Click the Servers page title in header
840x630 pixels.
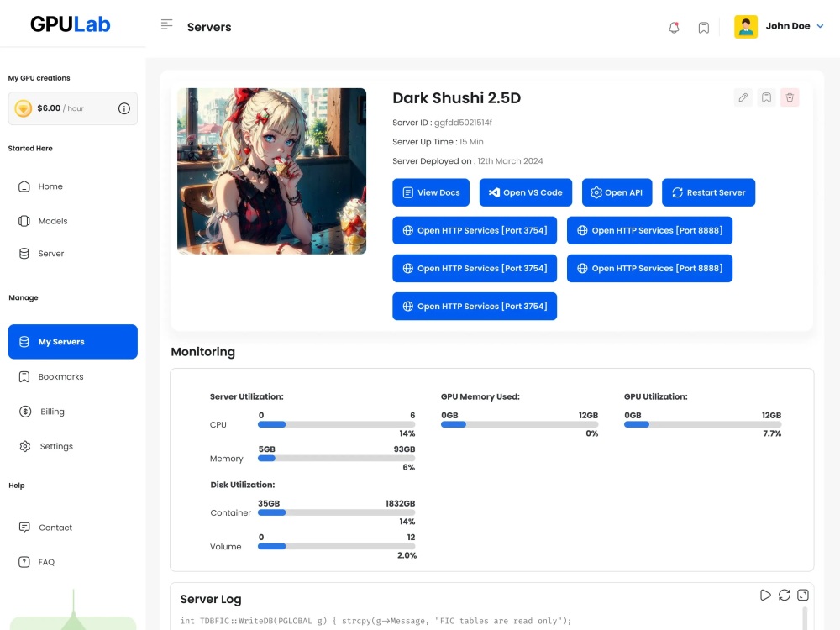tap(209, 27)
